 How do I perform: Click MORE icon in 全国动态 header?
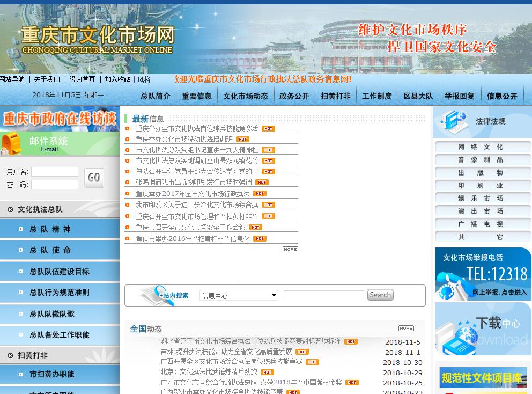406,328
